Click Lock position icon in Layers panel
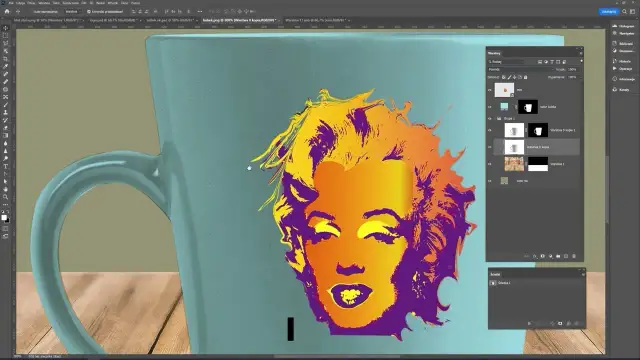The width and height of the screenshot is (640, 360). (514, 77)
